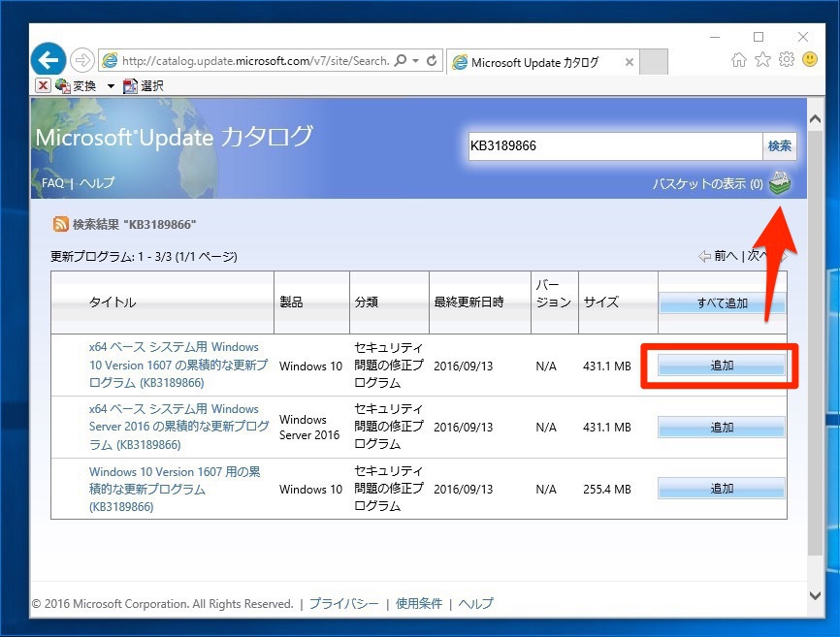Click the 検索 search button

tap(780, 146)
